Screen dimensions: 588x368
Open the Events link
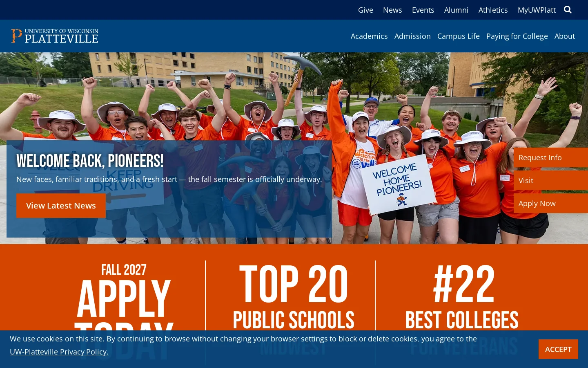pos(423,10)
